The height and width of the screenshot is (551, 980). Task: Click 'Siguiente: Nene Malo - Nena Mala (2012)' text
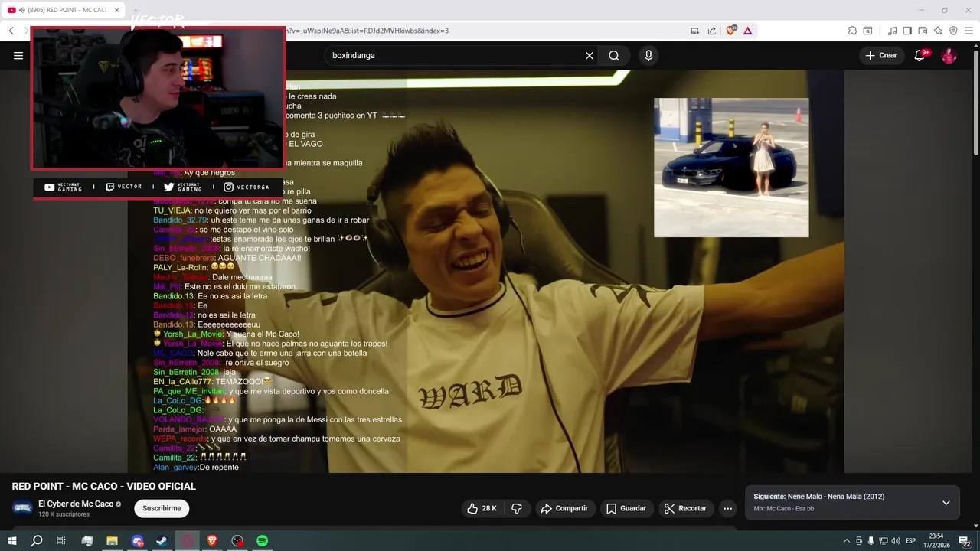[818, 497]
